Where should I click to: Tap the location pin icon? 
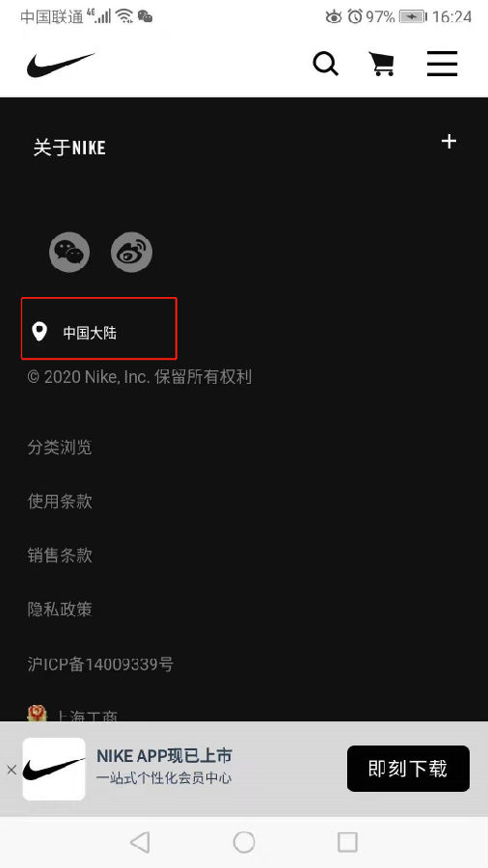(x=39, y=332)
